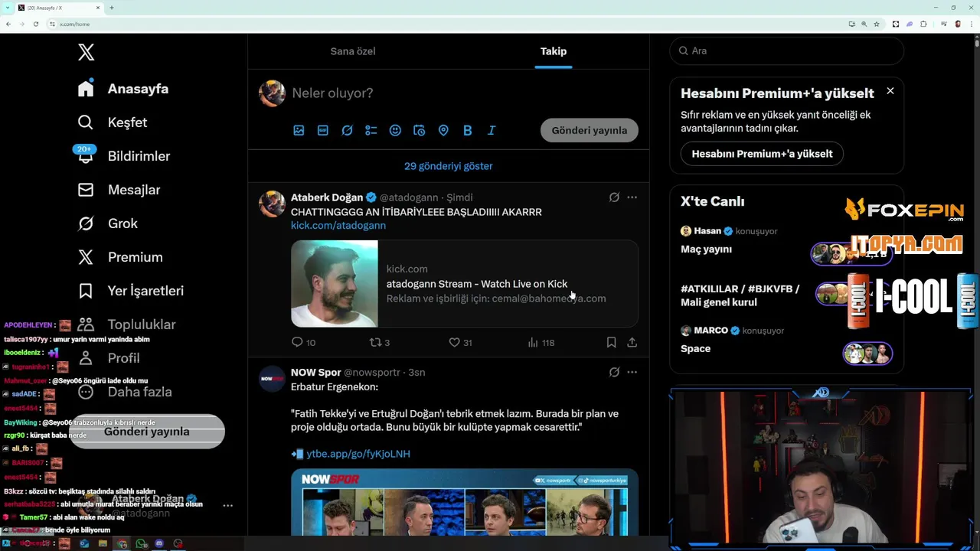This screenshot has width=980, height=551.
Task: Open Anasayfa from the left sidebar
Action: [x=123, y=89]
